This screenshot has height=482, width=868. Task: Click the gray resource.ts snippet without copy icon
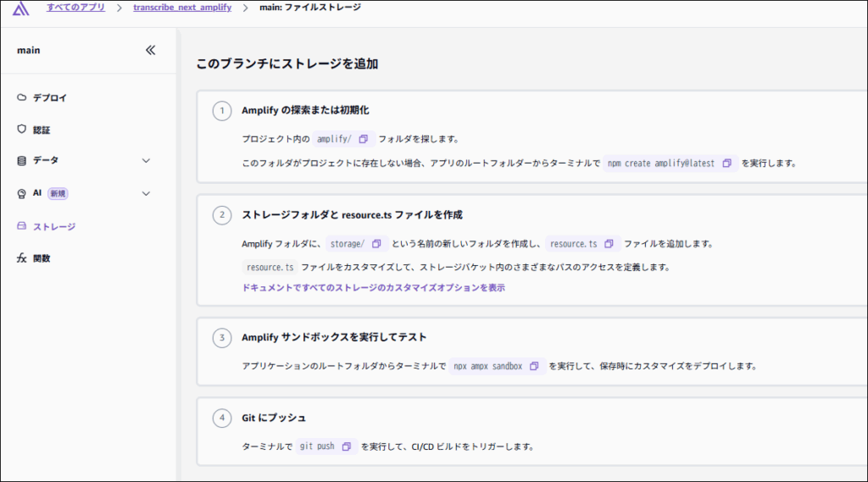[x=270, y=268]
